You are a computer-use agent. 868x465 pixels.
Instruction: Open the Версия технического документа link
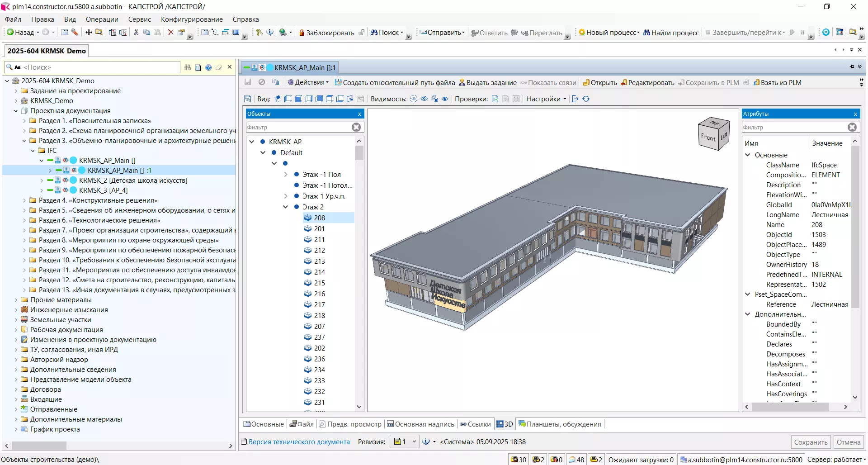click(299, 442)
